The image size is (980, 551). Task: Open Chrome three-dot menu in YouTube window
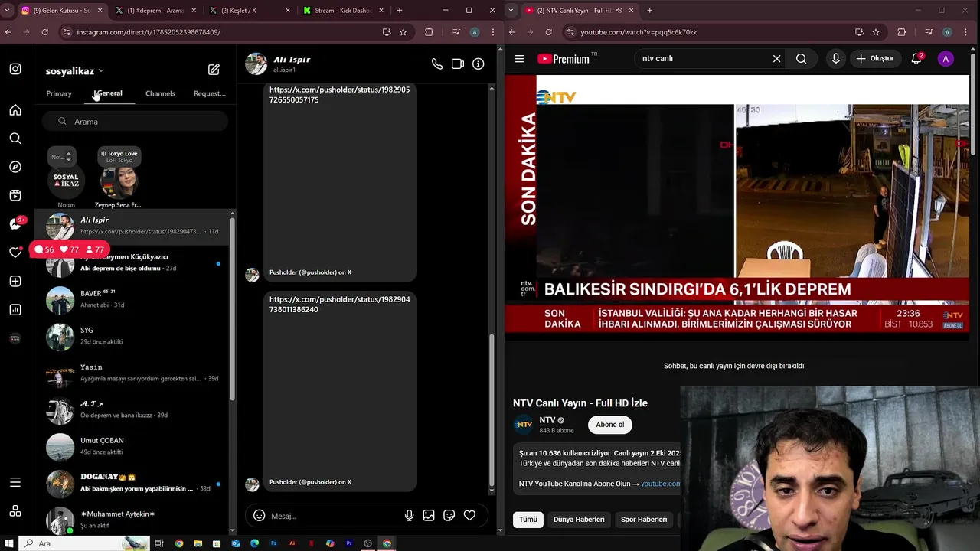point(967,32)
